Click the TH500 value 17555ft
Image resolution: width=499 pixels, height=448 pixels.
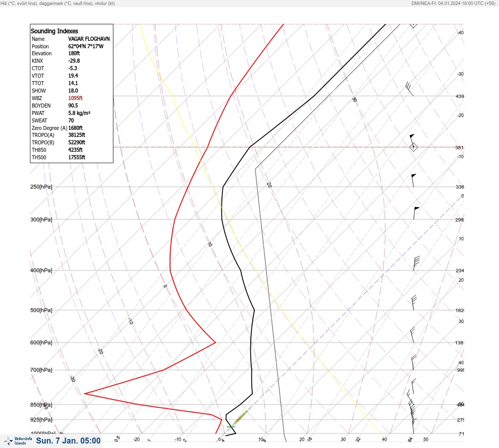click(x=77, y=157)
